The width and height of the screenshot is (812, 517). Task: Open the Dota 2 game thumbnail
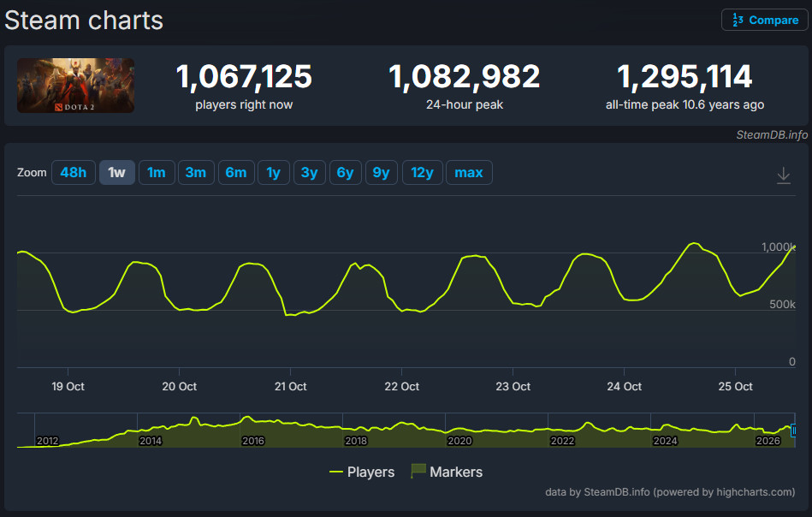point(75,86)
